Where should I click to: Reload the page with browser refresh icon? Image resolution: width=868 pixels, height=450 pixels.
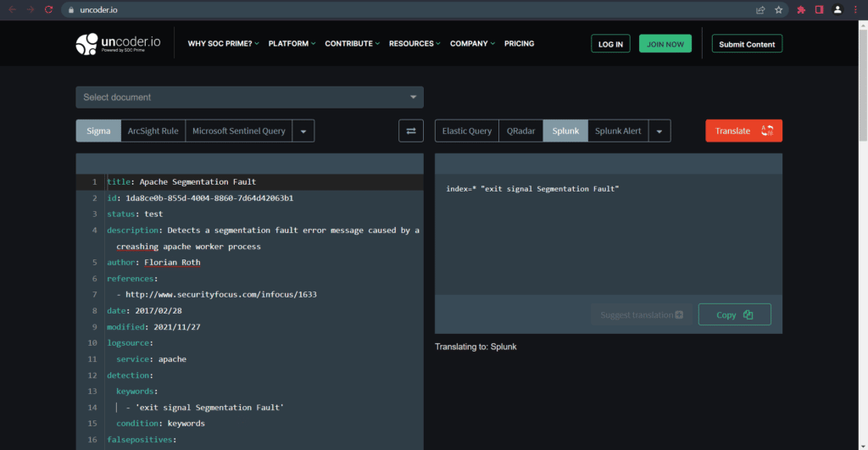coord(48,9)
